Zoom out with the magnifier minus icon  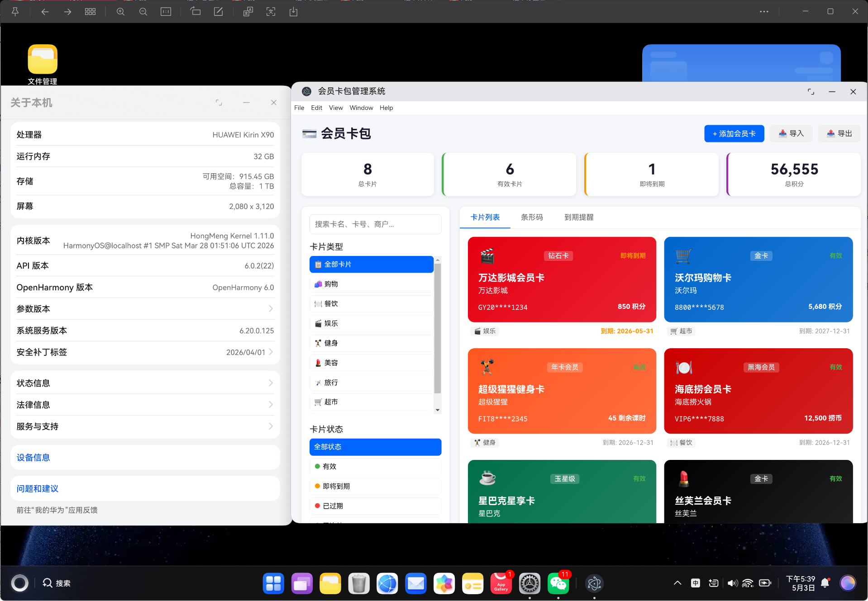click(x=143, y=12)
